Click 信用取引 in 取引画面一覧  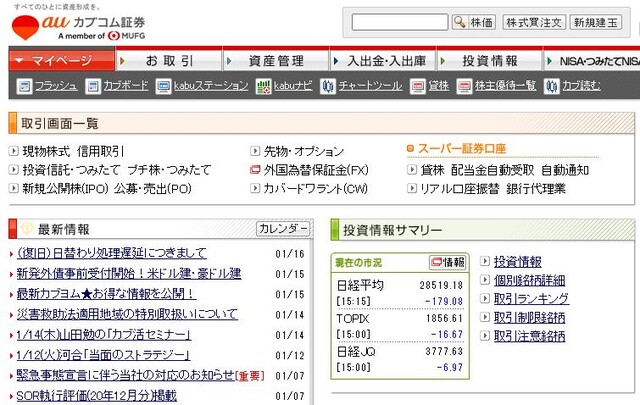coord(100,151)
